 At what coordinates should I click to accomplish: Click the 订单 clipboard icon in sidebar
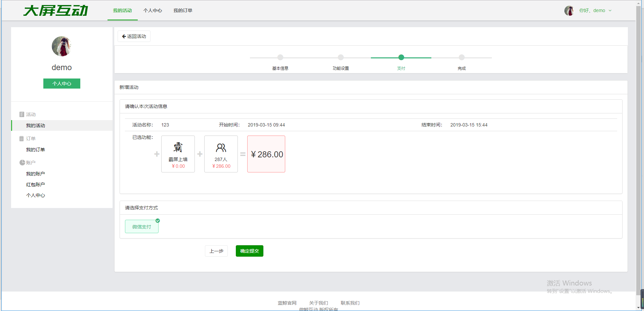[x=22, y=139]
